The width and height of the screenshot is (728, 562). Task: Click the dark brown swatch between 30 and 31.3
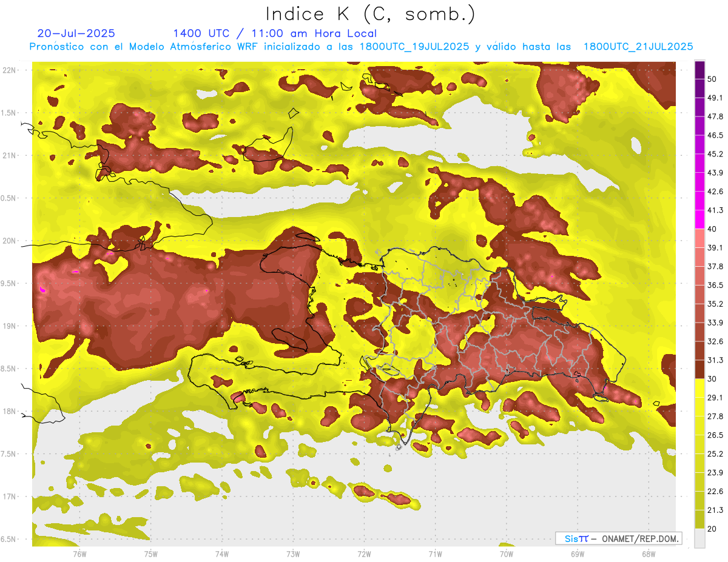tap(699, 370)
